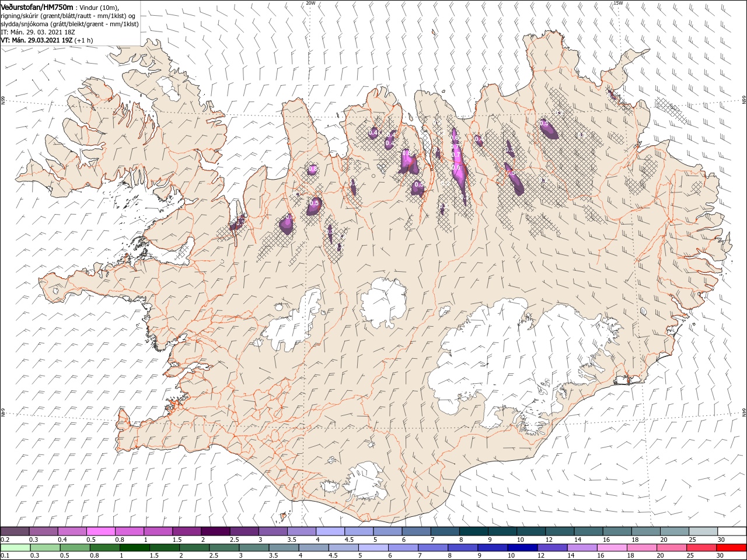Pick the top-row swatch between 0.4 and 0.5
This screenshot has width=747, height=560.
[x=72, y=531]
